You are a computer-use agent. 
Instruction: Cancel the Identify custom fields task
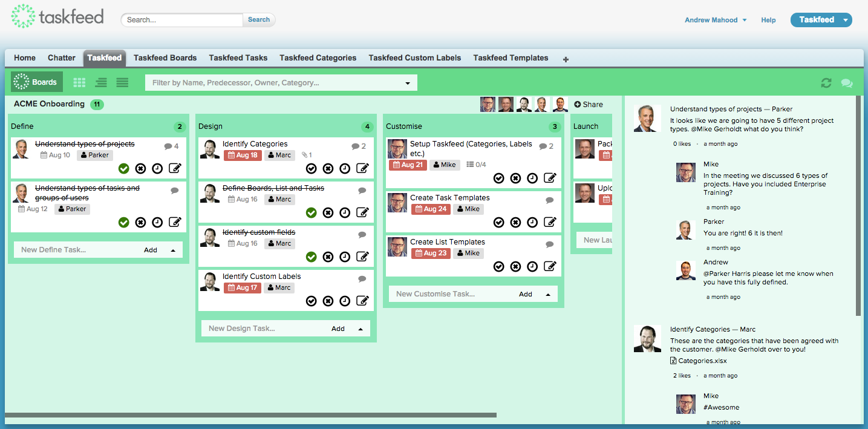pos(328,257)
